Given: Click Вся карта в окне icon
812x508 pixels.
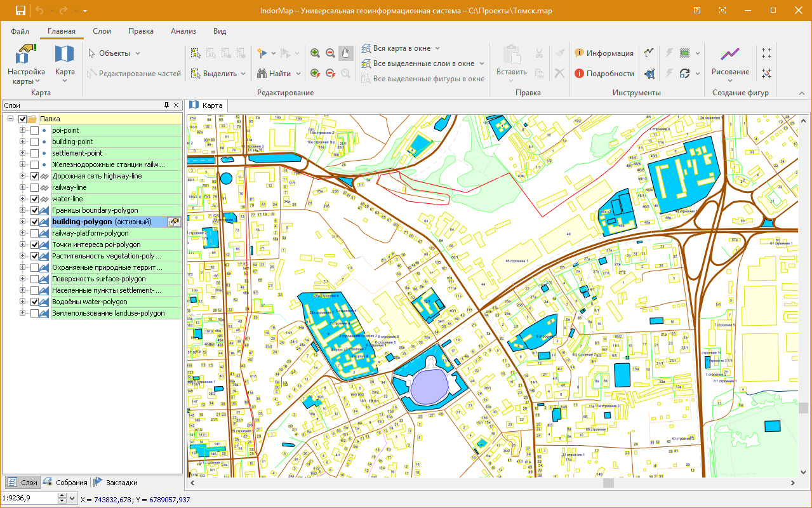Looking at the screenshot, I should (x=365, y=48).
